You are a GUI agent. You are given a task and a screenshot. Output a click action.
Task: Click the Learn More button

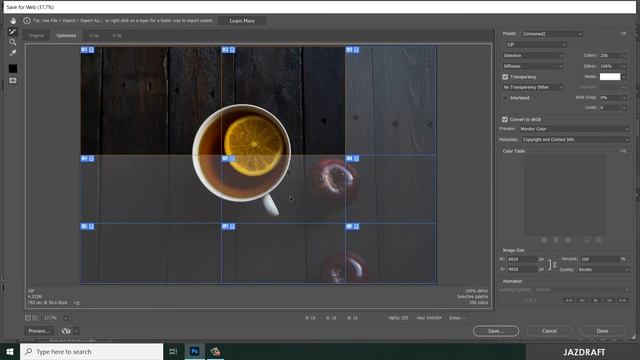click(x=242, y=21)
